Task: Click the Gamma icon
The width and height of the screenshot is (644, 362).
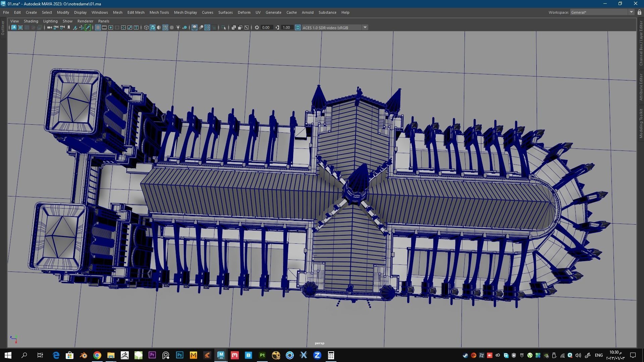Action: pyautogui.click(x=277, y=27)
